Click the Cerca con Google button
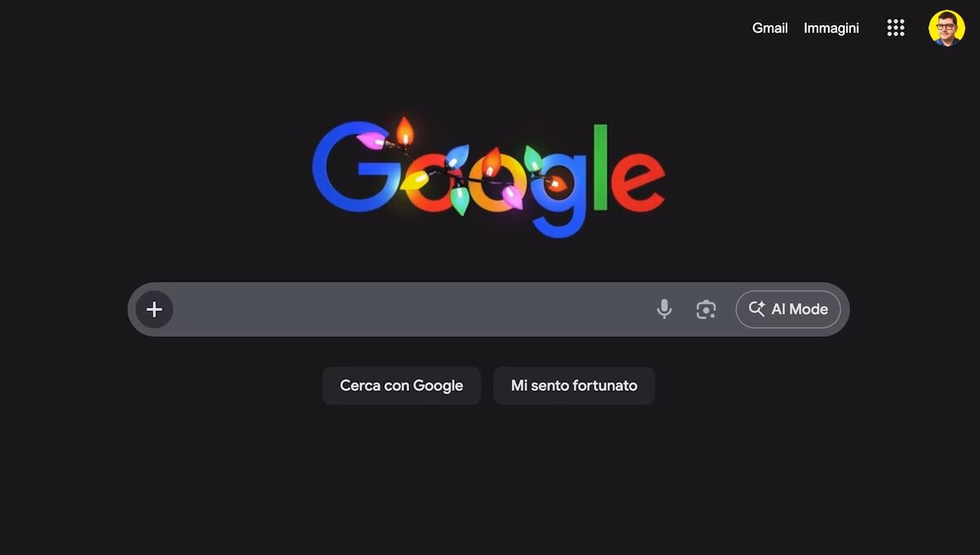The height and width of the screenshot is (555, 980). click(402, 385)
